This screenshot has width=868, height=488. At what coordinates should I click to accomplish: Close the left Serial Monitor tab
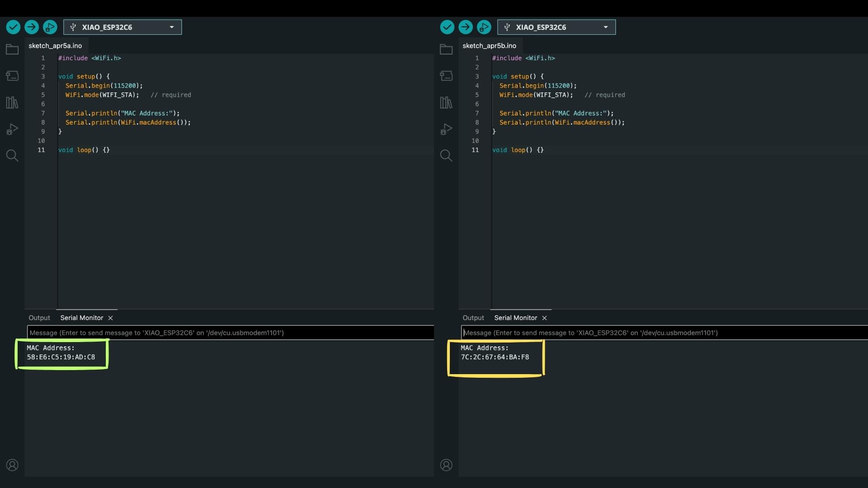click(110, 318)
